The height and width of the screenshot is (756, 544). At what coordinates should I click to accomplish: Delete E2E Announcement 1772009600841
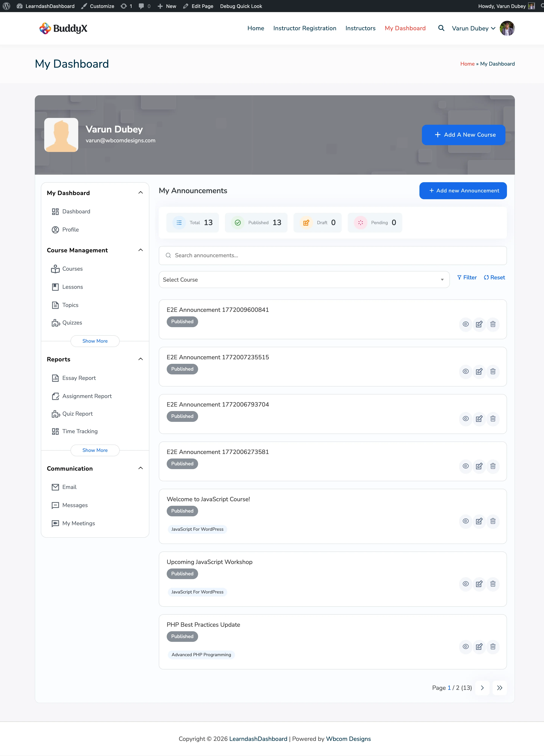click(x=493, y=324)
